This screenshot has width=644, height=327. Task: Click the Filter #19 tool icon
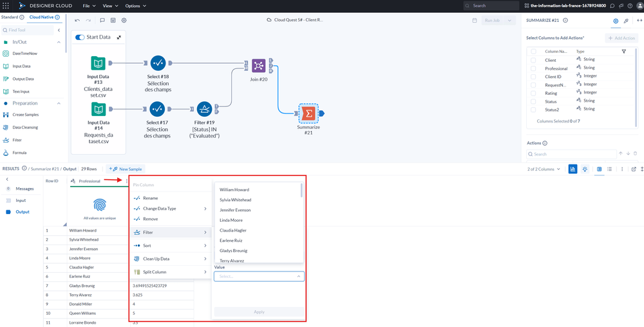click(x=204, y=108)
